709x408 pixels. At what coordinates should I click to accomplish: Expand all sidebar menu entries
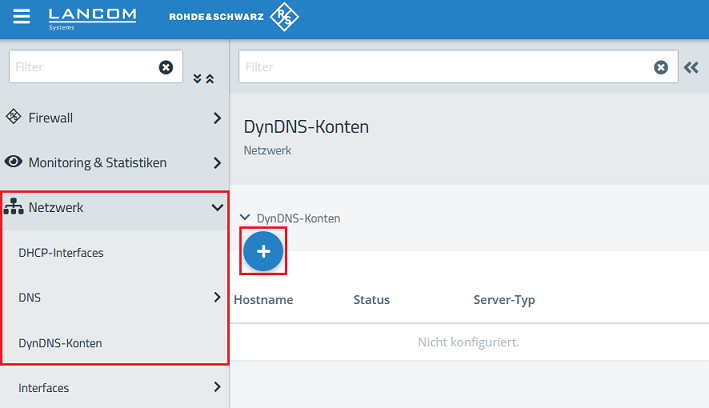click(197, 78)
